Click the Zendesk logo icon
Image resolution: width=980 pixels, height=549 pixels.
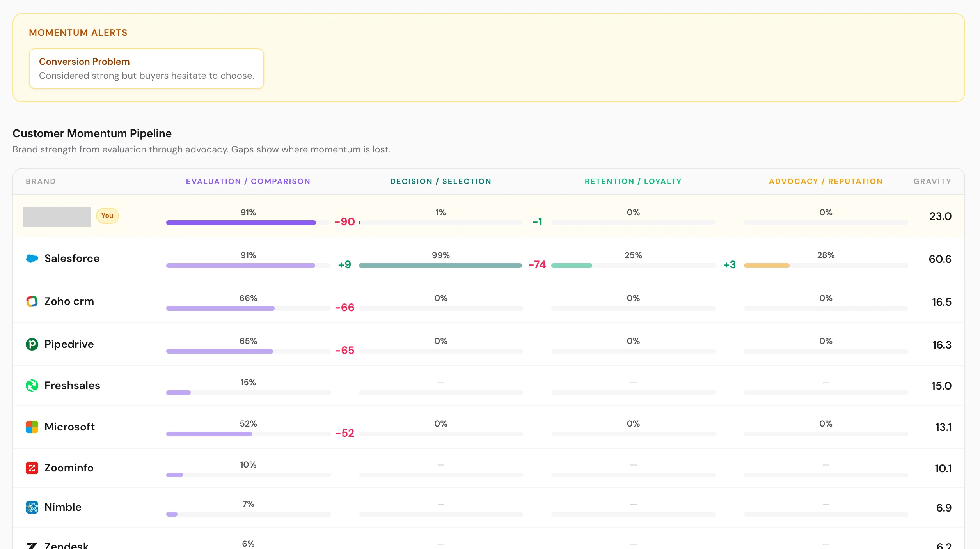click(32, 545)
